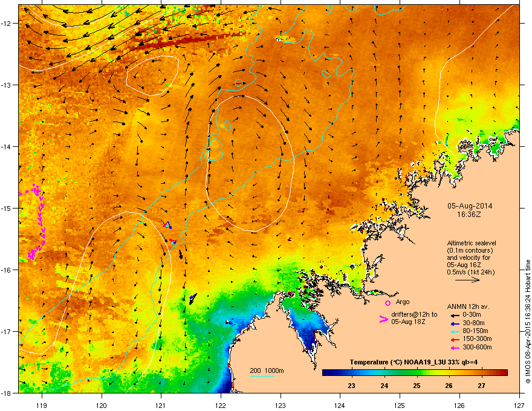Click the longitude axis label 127
The image size is (532, 411).
519,405
